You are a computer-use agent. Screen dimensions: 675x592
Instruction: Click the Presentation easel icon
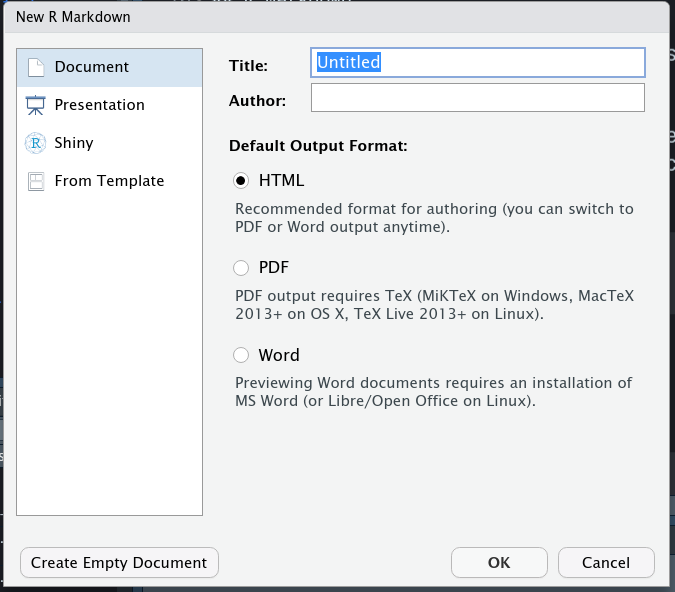click(x=36, y=105)
